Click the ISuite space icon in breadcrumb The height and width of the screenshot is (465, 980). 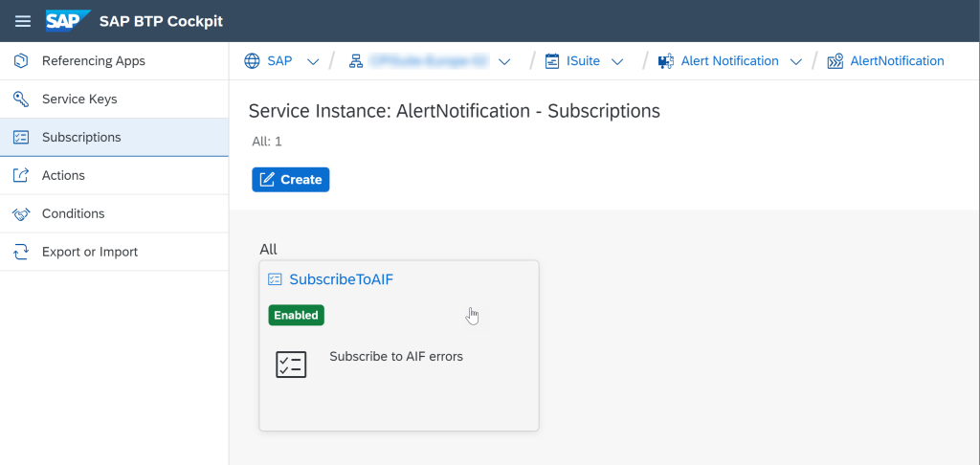pos(552,61)
